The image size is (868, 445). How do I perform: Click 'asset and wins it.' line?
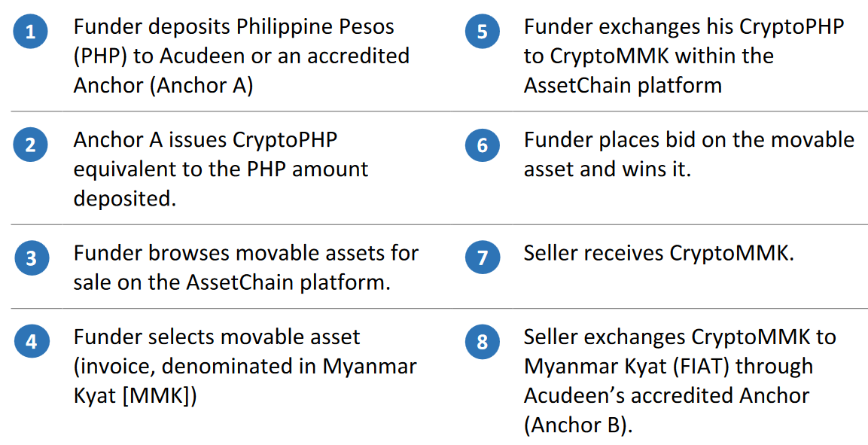[x=608, y=169]
